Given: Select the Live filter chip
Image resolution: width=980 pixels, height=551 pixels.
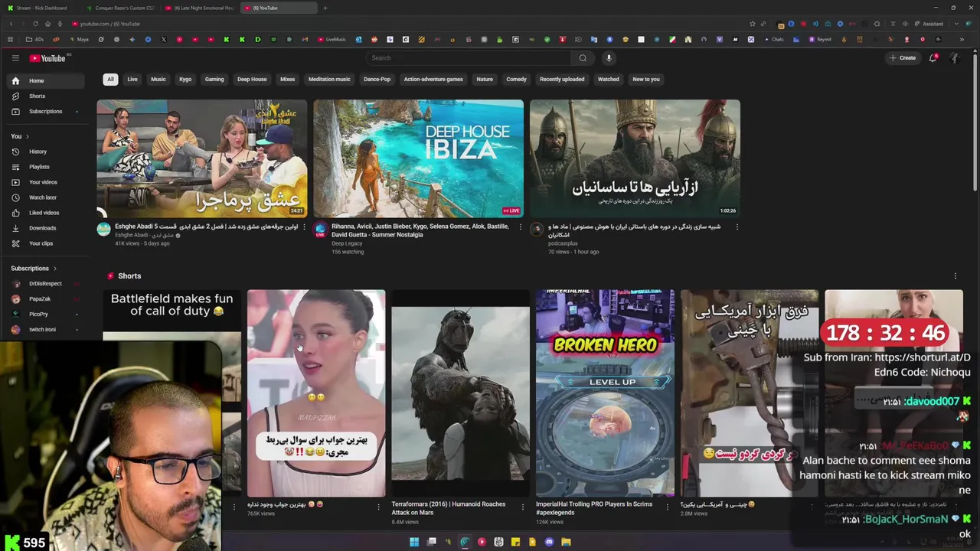Looking at the screenshot, I should click(x=132, y=80).
